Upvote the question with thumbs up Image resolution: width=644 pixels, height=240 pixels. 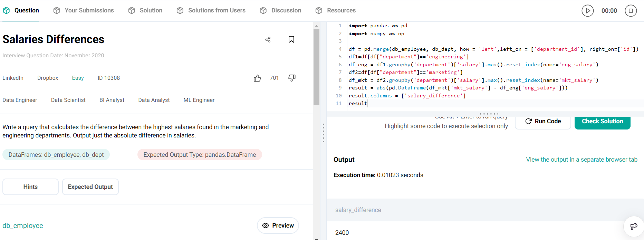tap(257, 78)
